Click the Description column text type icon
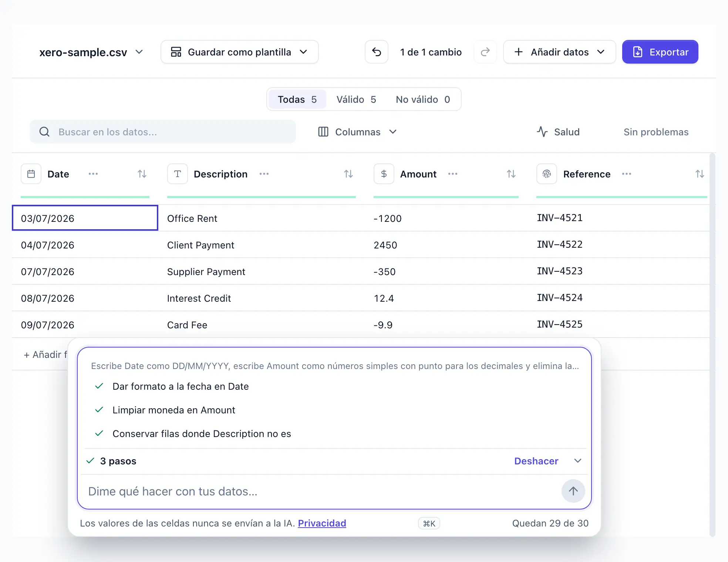 coord(178,174)
